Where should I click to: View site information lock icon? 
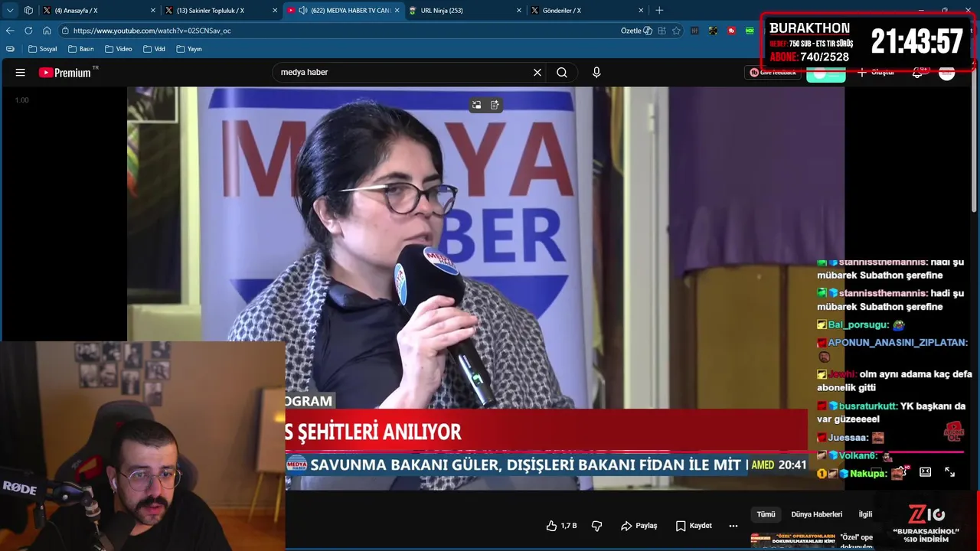[x=66, y=31]
